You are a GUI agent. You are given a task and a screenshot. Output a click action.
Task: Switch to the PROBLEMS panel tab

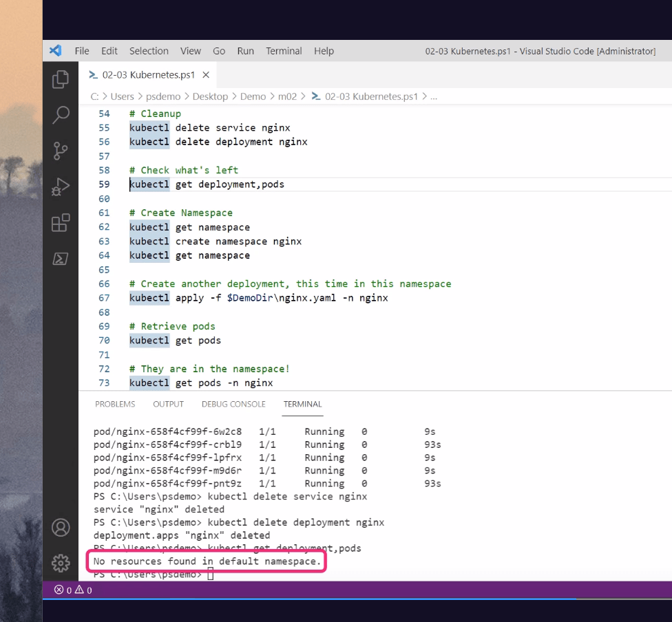point(115,404)
